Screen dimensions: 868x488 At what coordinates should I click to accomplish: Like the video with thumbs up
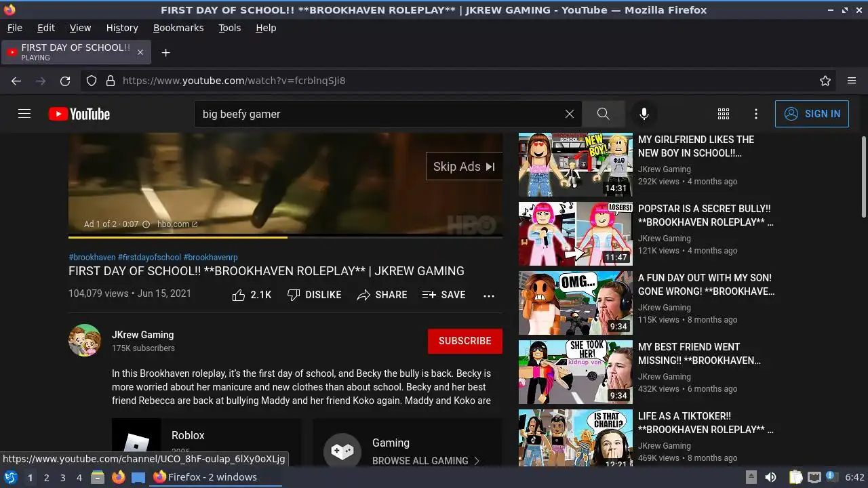[252, 295]
